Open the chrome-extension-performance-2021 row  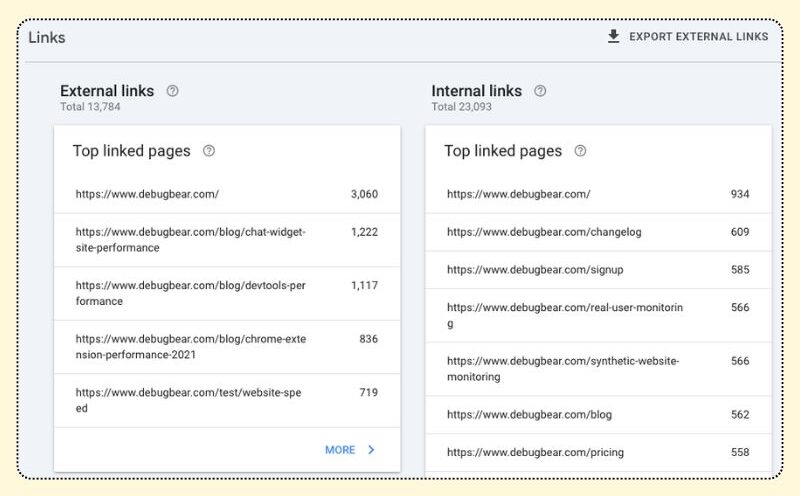(227, 347)
